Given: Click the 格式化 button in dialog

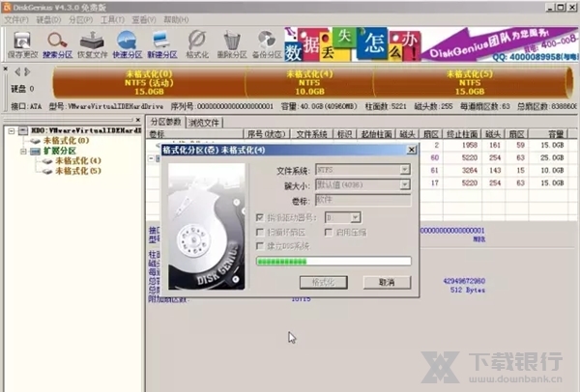Looking at the screenshot, I should pyautogui.click(x=323, y=283).
